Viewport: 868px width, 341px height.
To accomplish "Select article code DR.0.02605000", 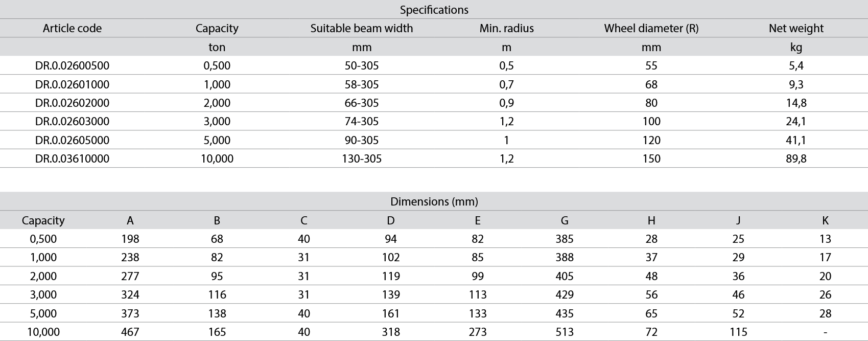I will [72, 140].
